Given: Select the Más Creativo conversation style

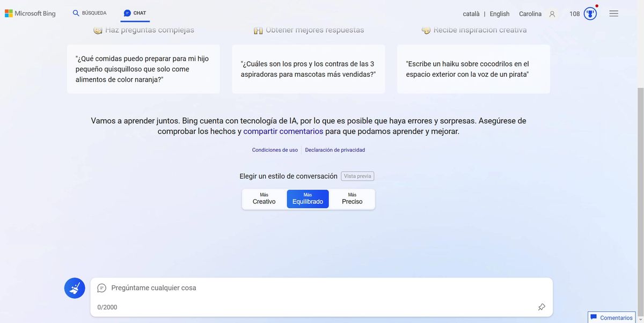Looking at the screenshot, I should (264, 199).
